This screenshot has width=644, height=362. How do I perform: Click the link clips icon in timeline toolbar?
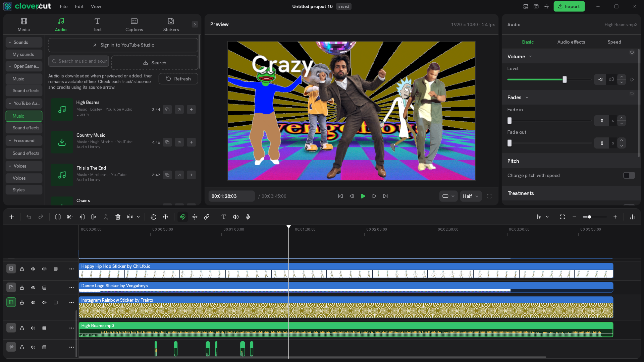click(x=207, y=217)
